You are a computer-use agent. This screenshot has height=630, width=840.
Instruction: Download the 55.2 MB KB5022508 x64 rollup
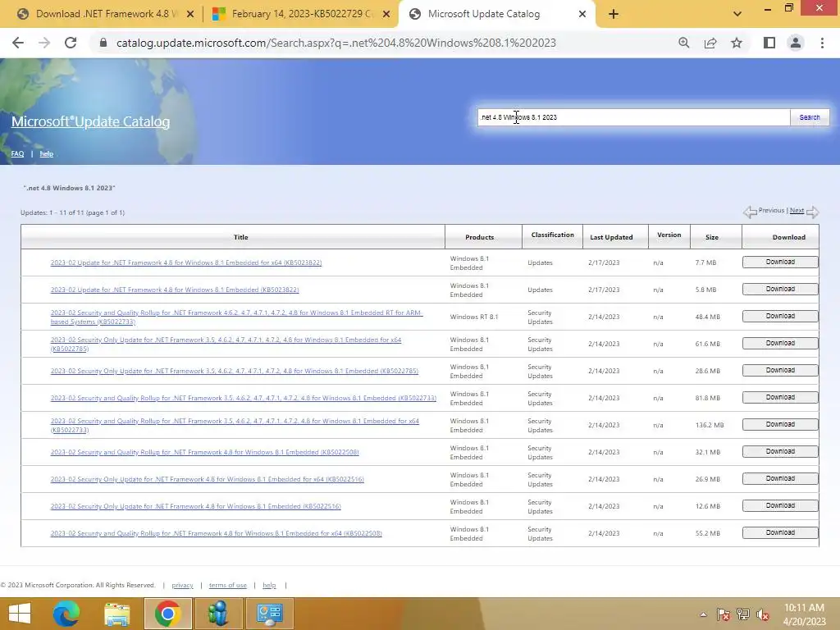pos(780,532)
